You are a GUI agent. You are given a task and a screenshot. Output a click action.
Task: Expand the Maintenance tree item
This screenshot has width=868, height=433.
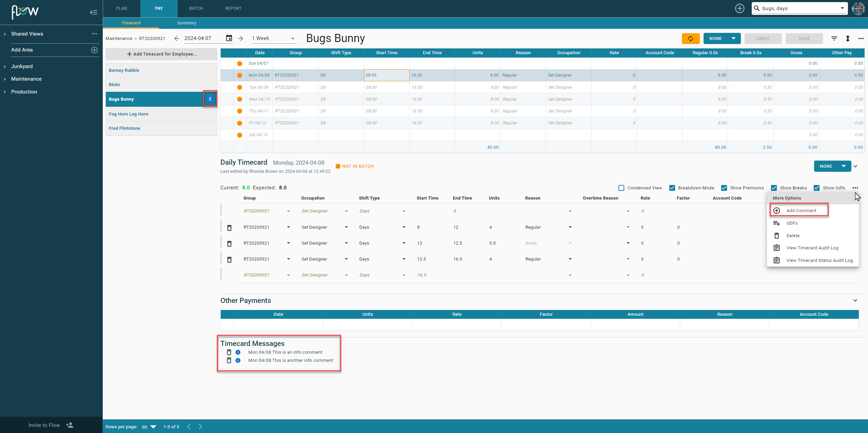(5, 79)
